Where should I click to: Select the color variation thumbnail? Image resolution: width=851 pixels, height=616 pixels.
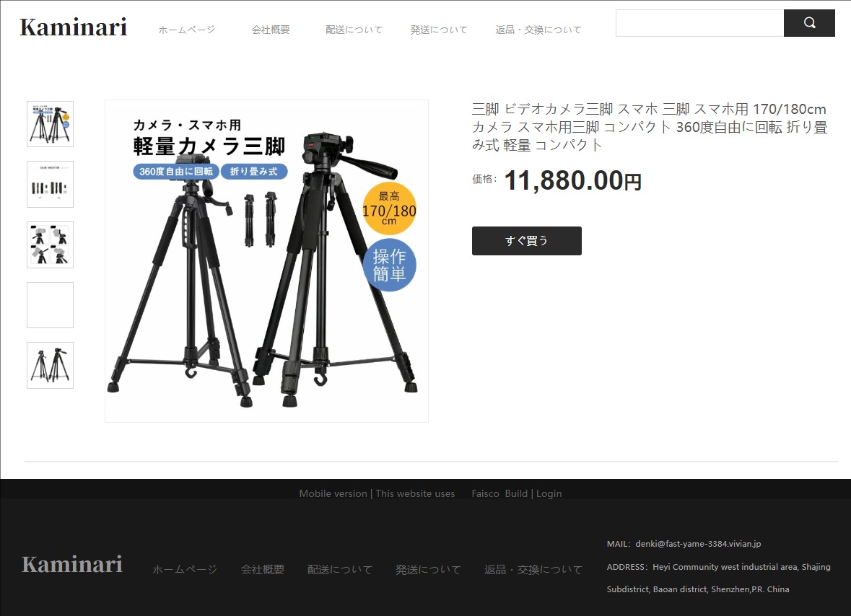pos(50,185)
